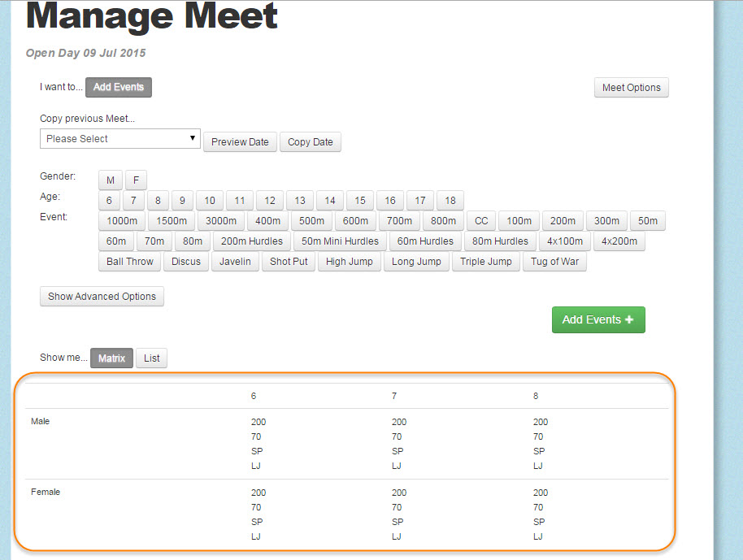Screen dimensions: 743x560
Task: Expand Show Advanced Options
Action: pyautogui.click(x=102, y=296)
